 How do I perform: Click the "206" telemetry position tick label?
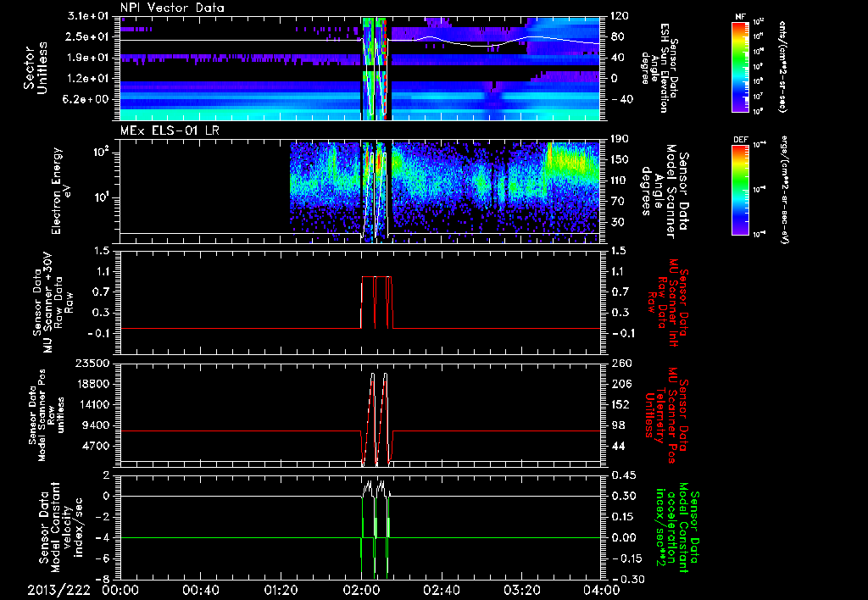coord(620,384)
